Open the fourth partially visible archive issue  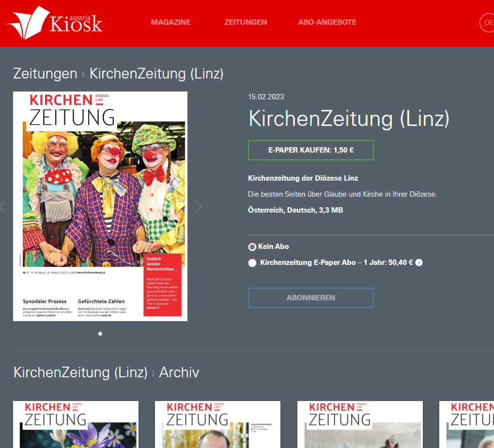pos(466,425)
